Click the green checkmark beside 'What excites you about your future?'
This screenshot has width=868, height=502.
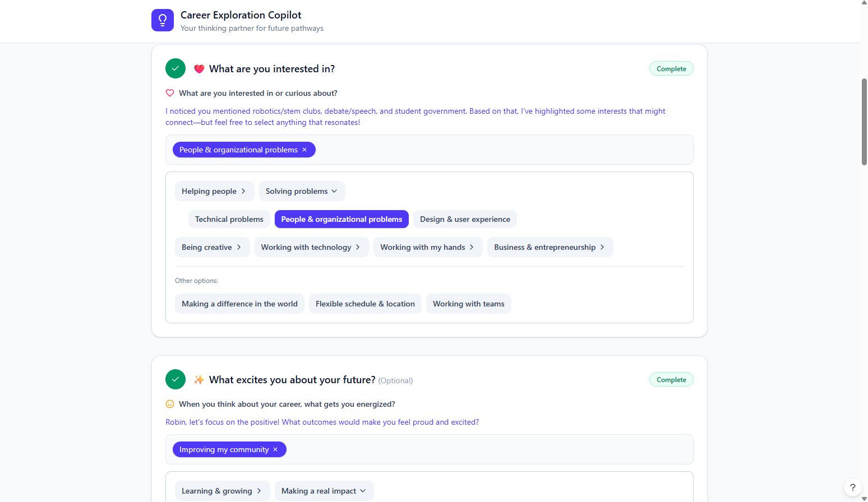point(176,379)
